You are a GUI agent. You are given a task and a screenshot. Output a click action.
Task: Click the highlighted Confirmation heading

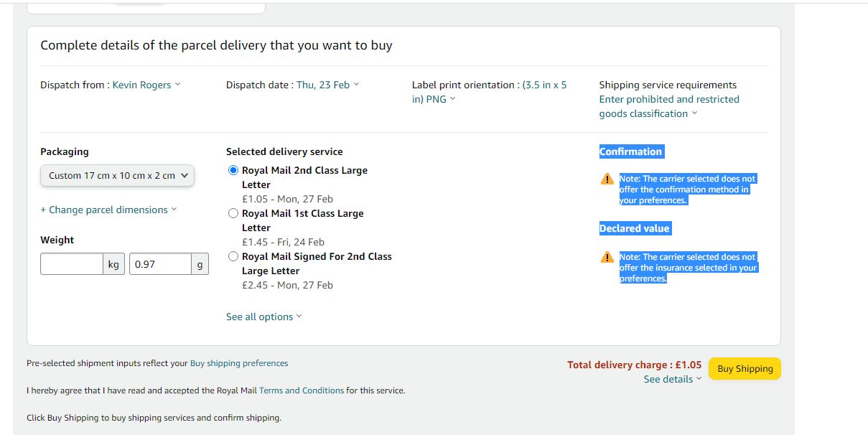630,151
